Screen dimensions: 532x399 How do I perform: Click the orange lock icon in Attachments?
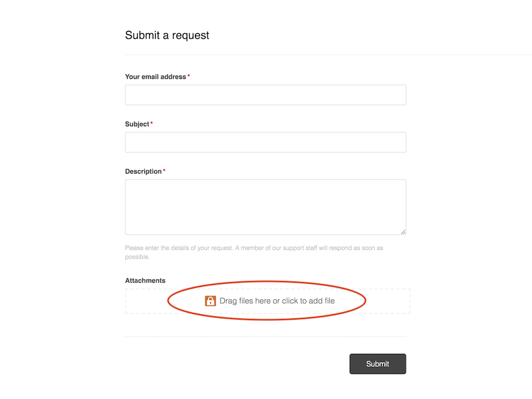[x=210, y=301]
